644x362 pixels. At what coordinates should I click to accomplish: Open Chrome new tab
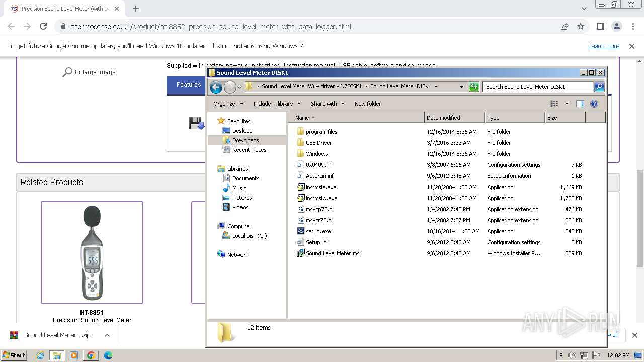(136, 9)
